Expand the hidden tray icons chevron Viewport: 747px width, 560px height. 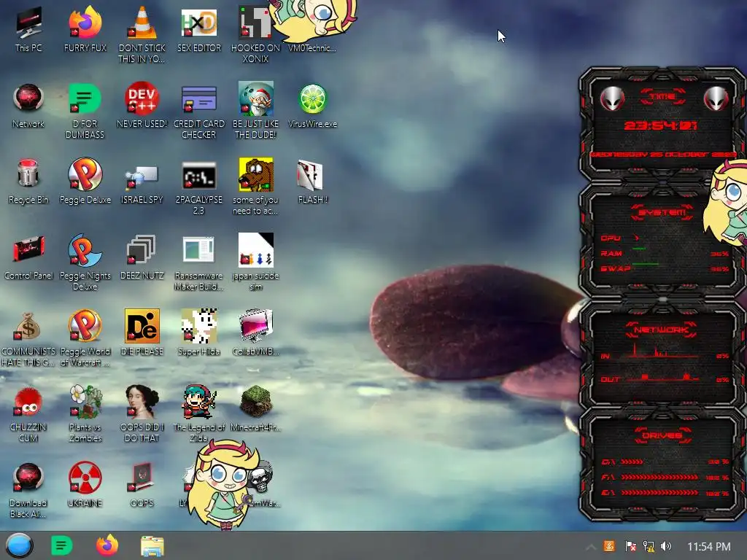pos(590,547)
